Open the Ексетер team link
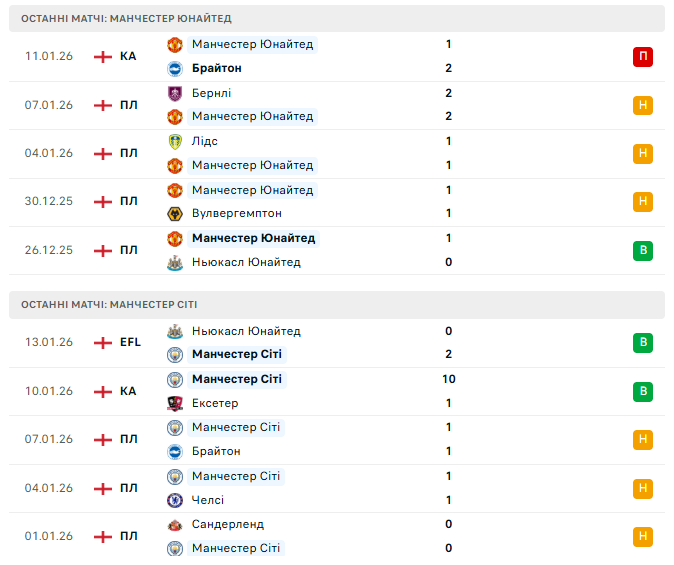This screenshot has width=674, height=565. [x=216, y=403]
